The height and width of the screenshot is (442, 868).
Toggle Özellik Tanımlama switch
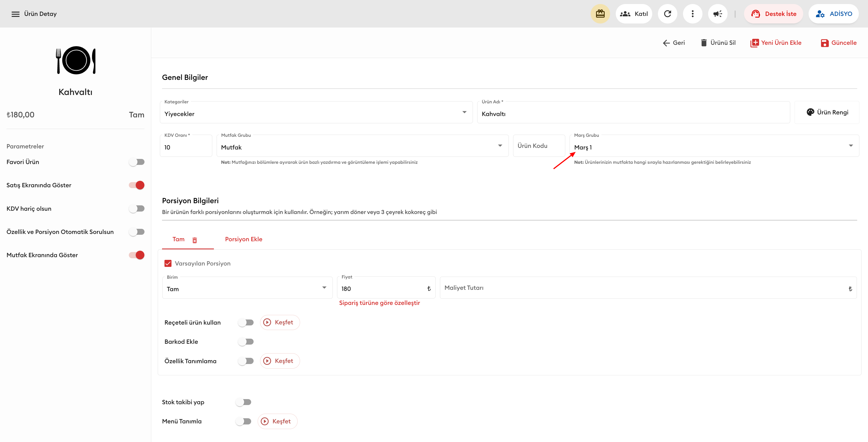pos(246,361)
